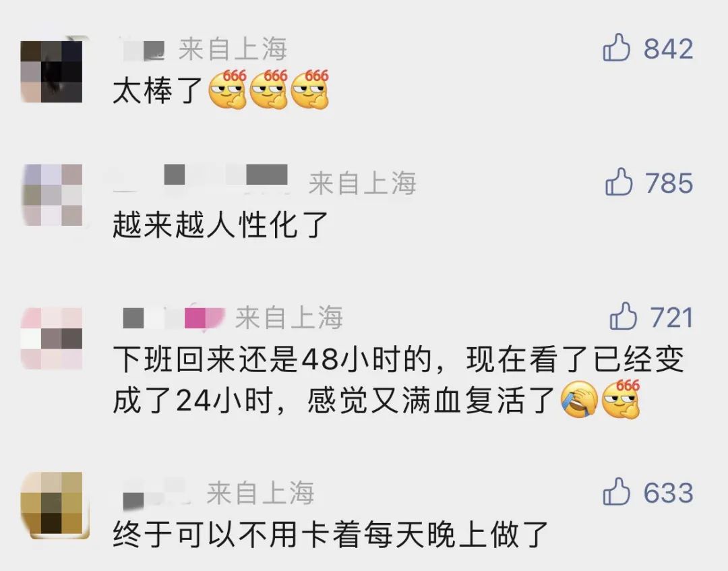Tap blurred pink username of third commenter
Screen dimensions: 728x571
pos(174,317)
